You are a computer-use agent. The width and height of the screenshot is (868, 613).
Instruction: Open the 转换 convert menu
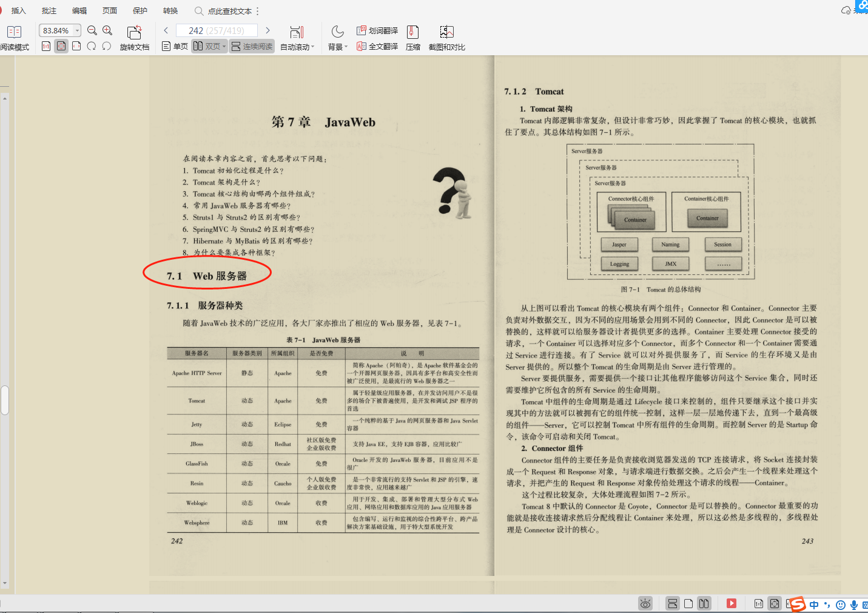tap(171, 10)
